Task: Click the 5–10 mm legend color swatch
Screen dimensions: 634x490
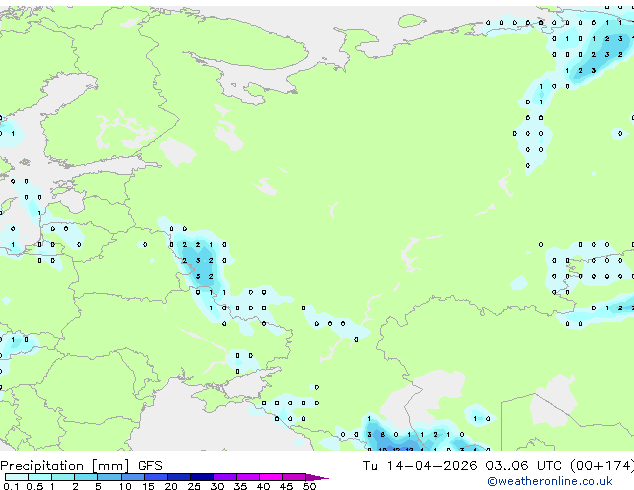Action: (109, 477)
